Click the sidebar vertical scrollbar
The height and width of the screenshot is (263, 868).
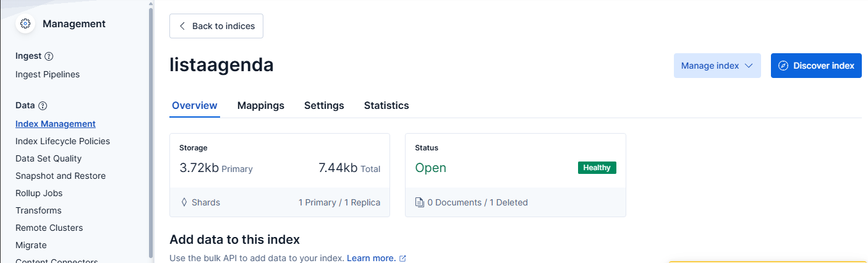coord(151,124)
